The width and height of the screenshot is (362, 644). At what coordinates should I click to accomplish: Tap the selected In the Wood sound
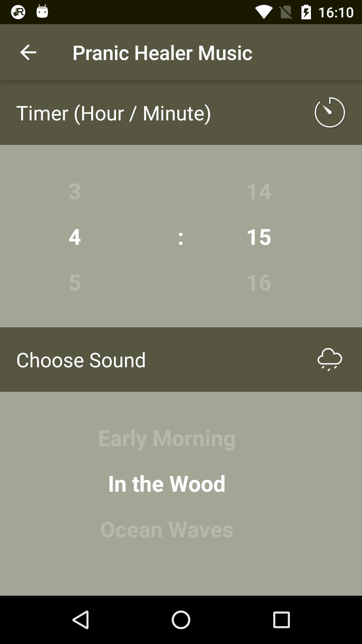point(167,483)
